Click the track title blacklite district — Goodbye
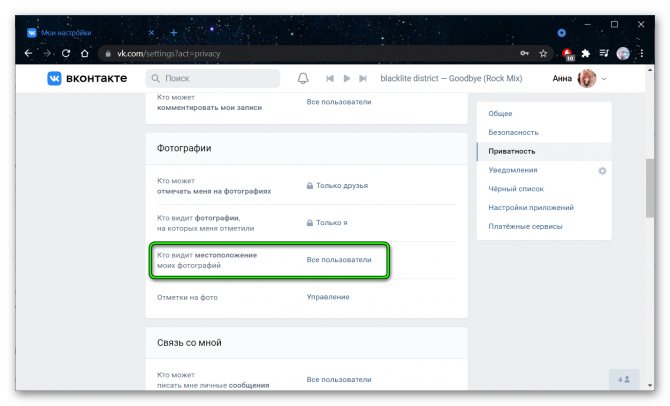This screenshot has width=670, height=406. pyautogui.click(x=451, y=79)
